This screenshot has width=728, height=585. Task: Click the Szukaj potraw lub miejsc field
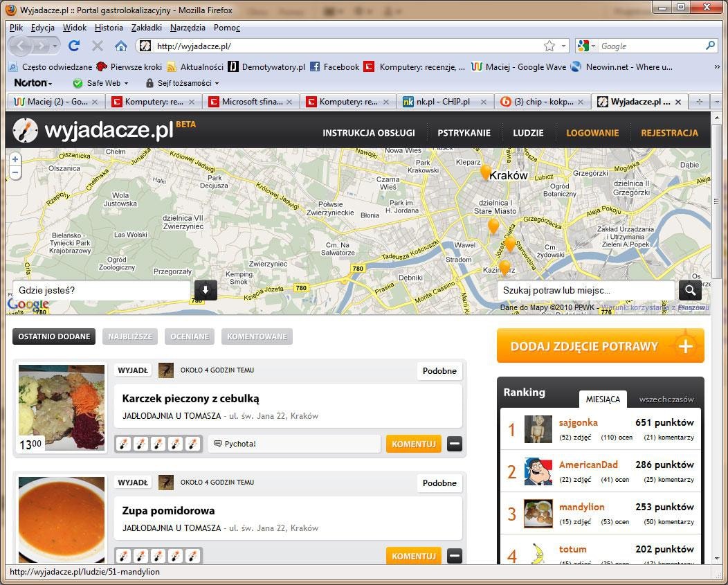[586, 290]
